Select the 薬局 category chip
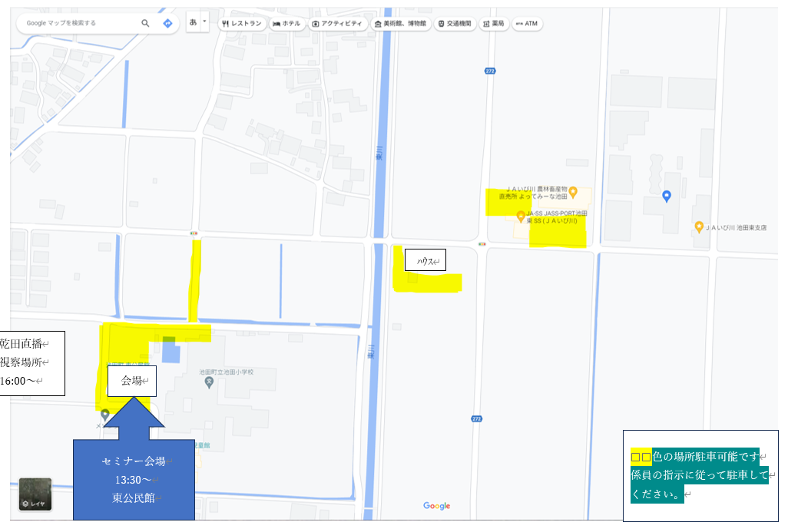This screenshot has height=532, width=788. pyautogui.click(x=494, y=24)
